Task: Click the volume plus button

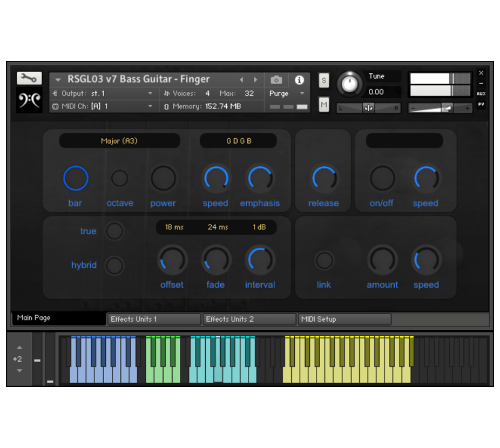Action: pyautogui.click(x=467, y=108)
